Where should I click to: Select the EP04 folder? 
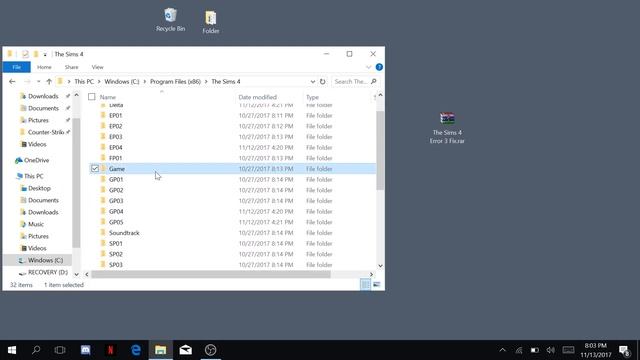(116, 147)
